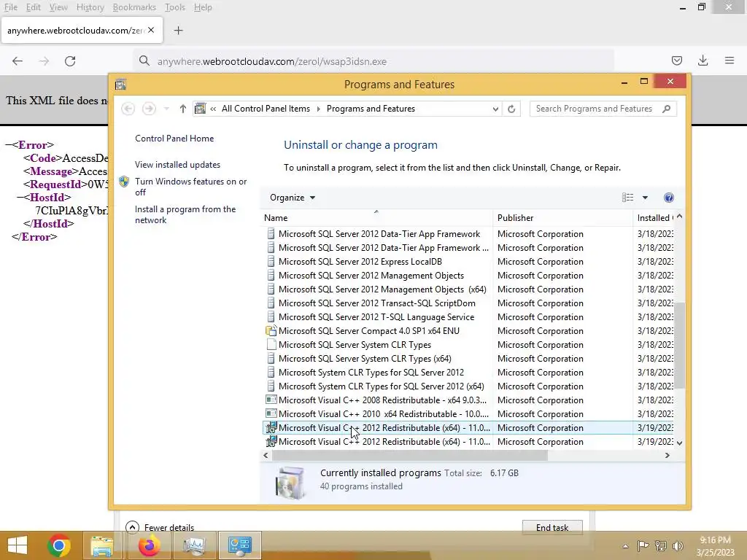Image resolution: width=747 pixels, height=560 pixels.
Task: Open Task Manager taskbar icon
Action: pos(194,545)
